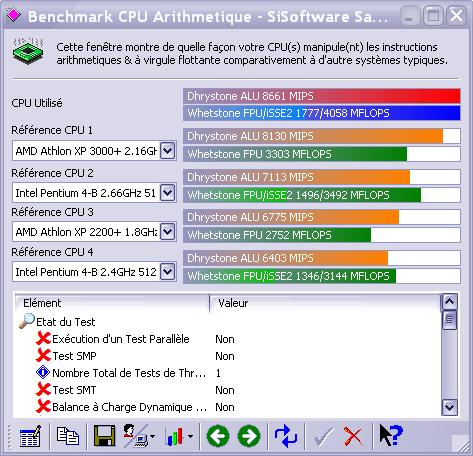Open the Référence CPU 1 dropdown

point(168,151)
